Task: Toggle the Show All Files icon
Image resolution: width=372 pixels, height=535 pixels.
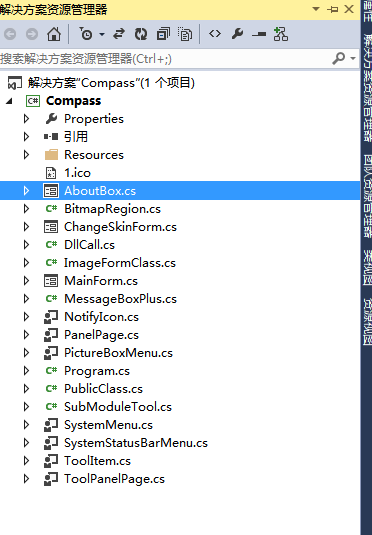Action: coord(185,34)
